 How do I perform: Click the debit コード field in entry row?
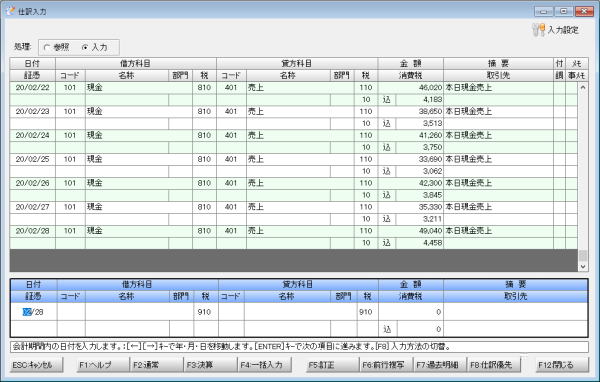pyautogui.click(x=71, y=312)
